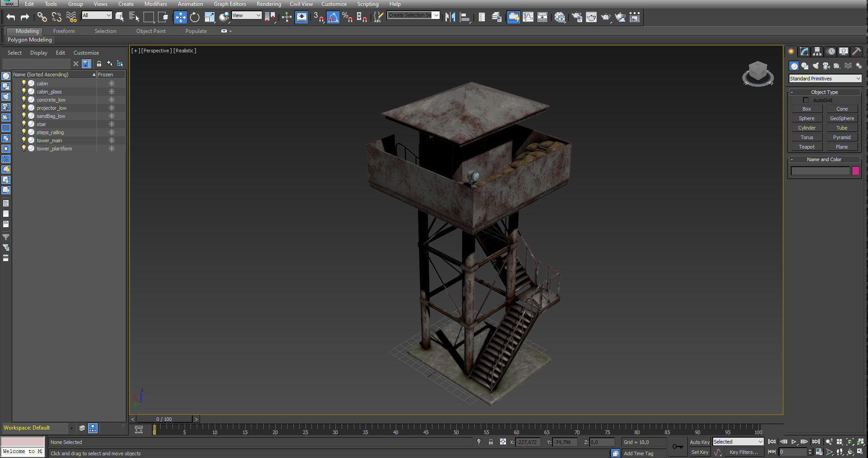Create a Teapot primitive
868x458 pixels.
(807, 147)
